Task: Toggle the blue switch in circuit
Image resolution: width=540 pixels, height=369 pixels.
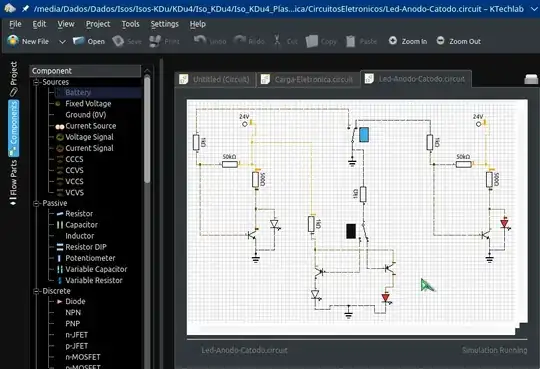Action: (x=364, y=135)
